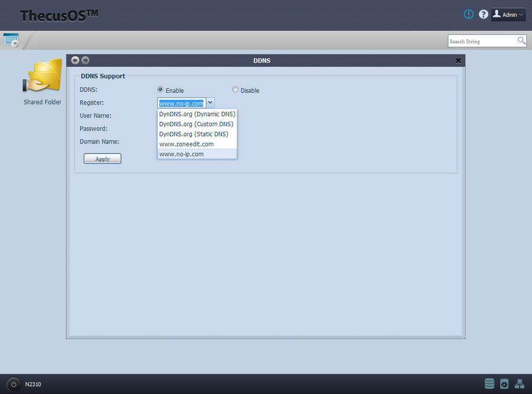The width and height of the screenshot is (532, 394).
Task: Click the search magnifier button
Action: pos(521,41)
